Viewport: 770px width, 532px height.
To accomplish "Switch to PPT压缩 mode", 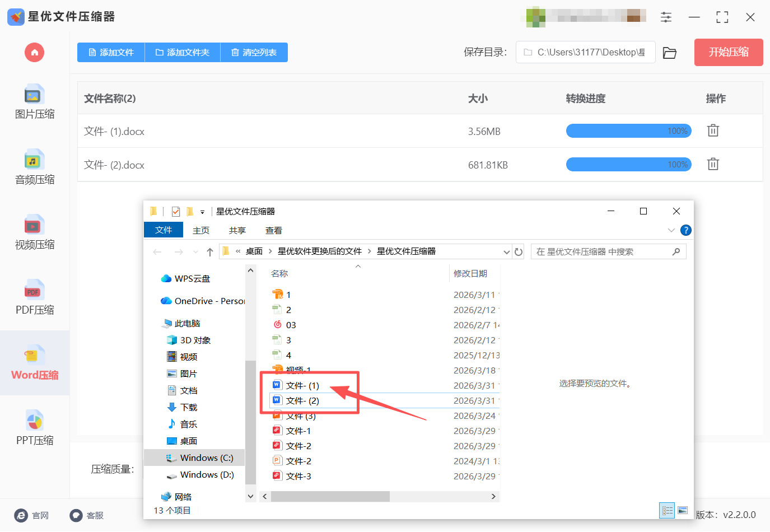I will coord(34,428).
